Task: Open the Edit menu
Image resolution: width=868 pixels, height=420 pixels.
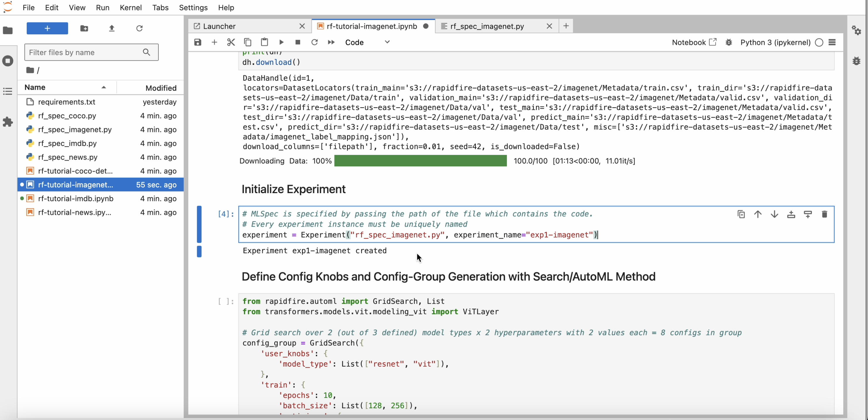Action: pos(52,7)
